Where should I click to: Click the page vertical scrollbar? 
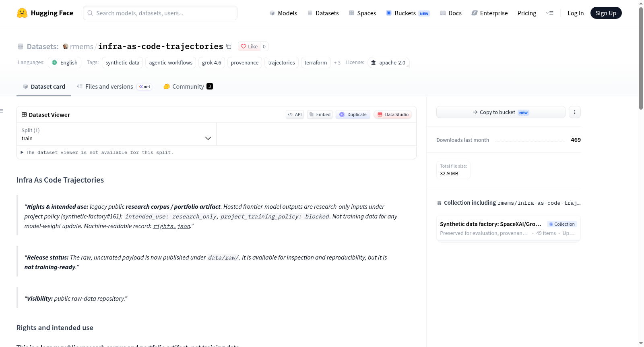641,58
